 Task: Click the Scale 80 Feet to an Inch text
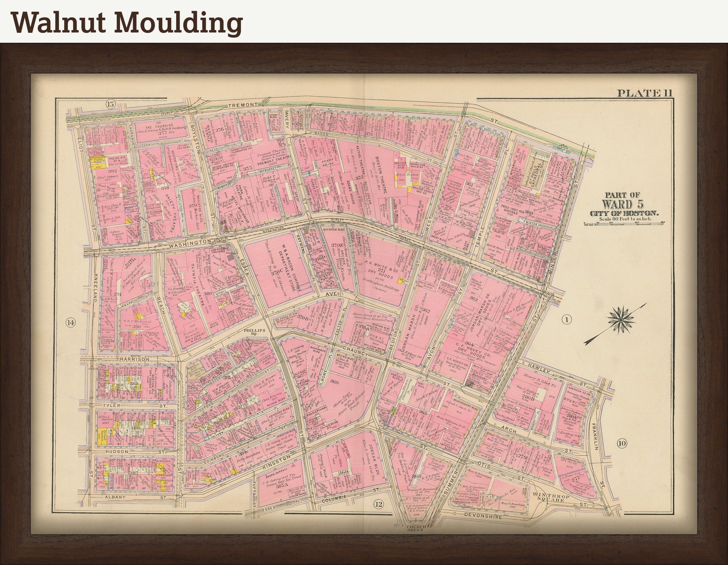click(625, 219)
